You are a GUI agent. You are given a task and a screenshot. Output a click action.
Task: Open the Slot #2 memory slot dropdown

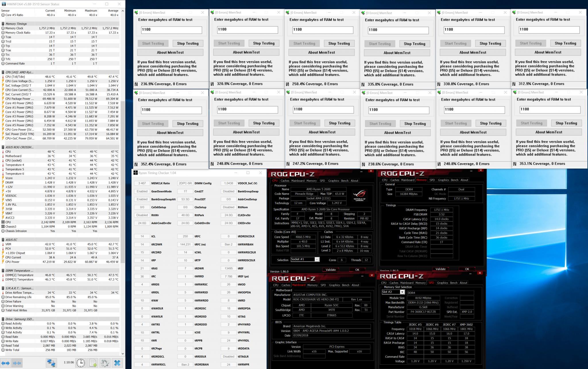pos(402,292)
